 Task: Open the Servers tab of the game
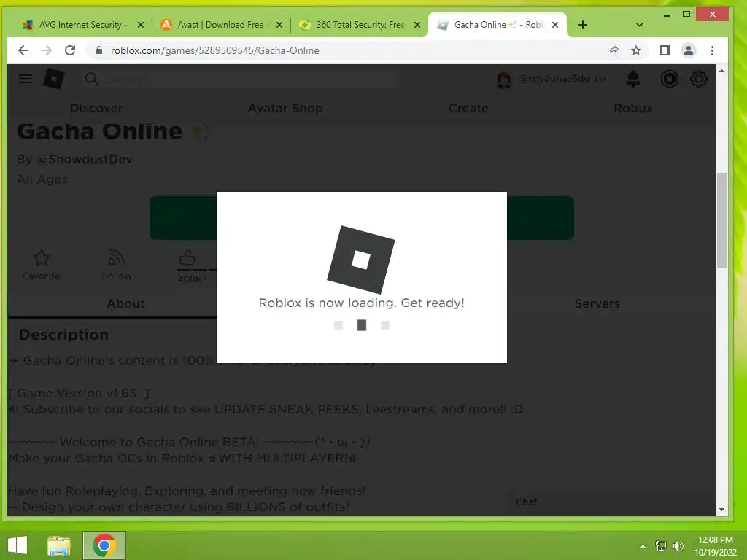point(597,303)
